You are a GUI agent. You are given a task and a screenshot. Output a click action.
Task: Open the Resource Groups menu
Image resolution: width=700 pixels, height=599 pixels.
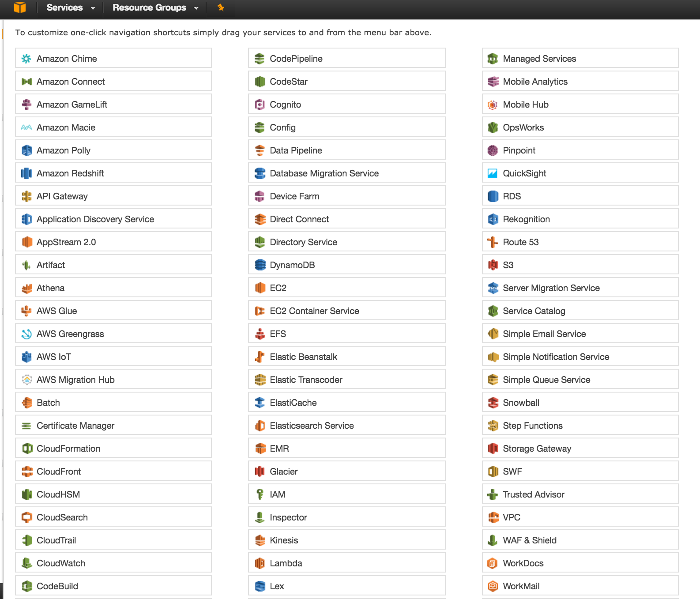149,7
